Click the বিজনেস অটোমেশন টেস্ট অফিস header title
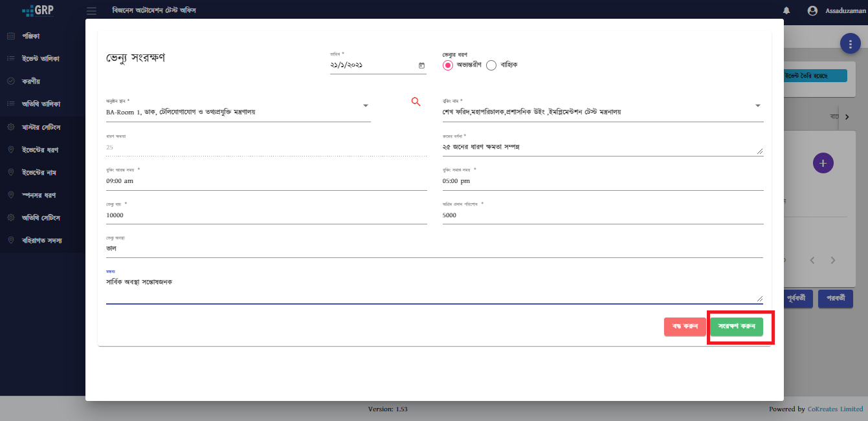868x421 pixels. click(x=154, y=11)
